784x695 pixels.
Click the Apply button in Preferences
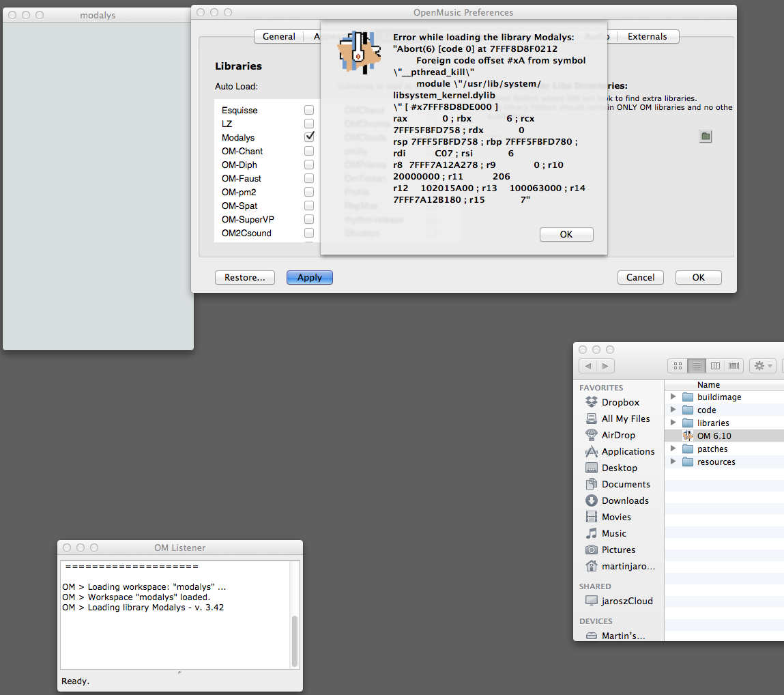(310, 277)
